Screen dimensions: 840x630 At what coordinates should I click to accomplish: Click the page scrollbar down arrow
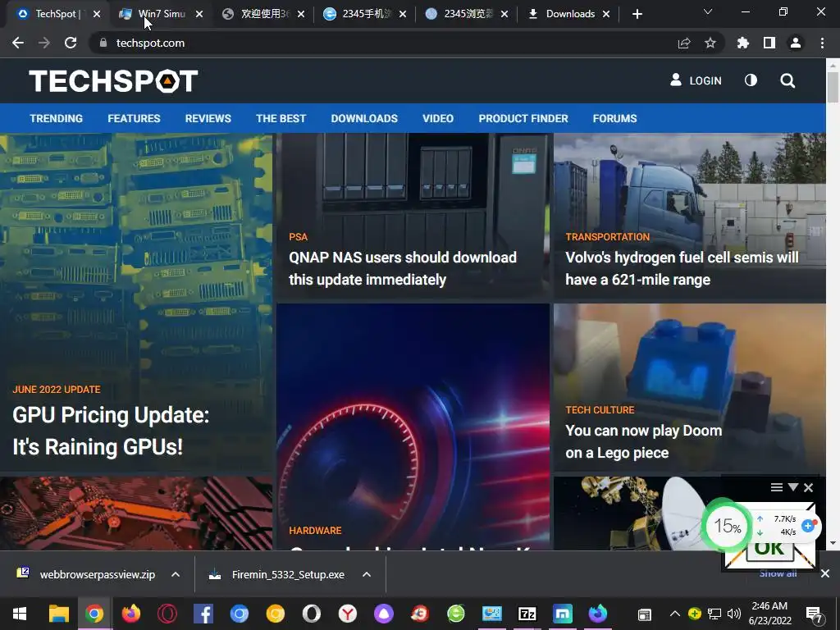[833, 543]
